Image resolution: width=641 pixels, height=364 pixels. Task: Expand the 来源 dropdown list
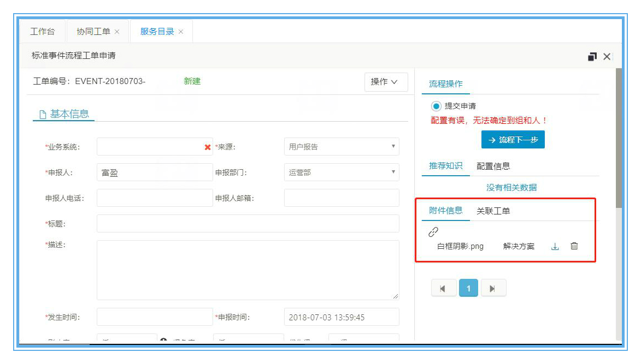tap(342, 147)
